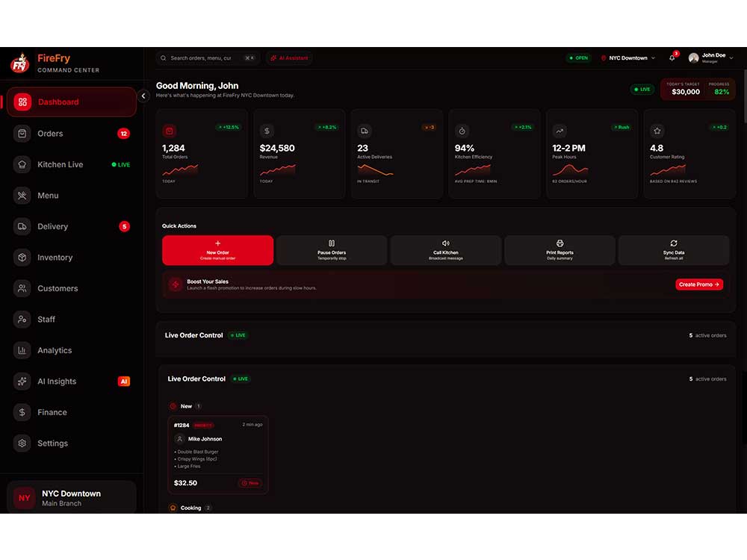Click the Delivery red badge 5
747x560 pixels.
coord(124,226)
